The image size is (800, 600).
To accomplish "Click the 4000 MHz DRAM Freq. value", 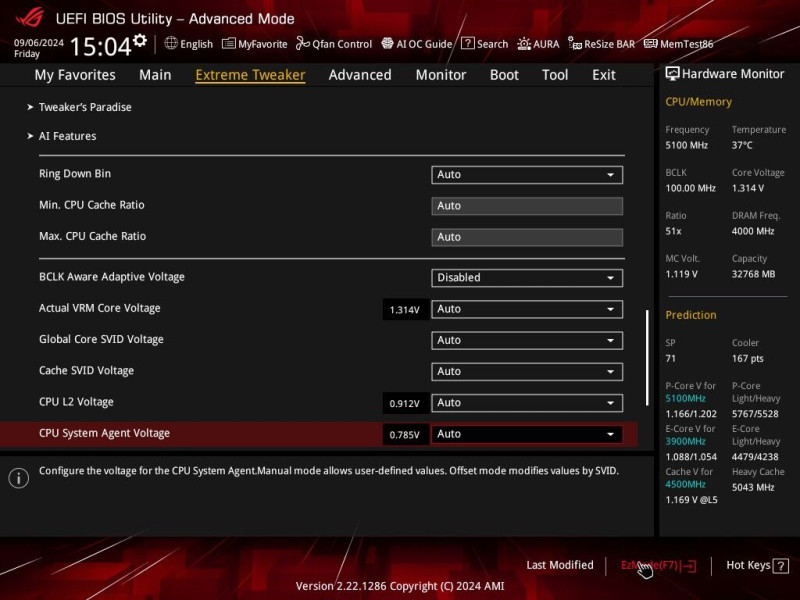I will pyautogui.click(x=753, y=231).
